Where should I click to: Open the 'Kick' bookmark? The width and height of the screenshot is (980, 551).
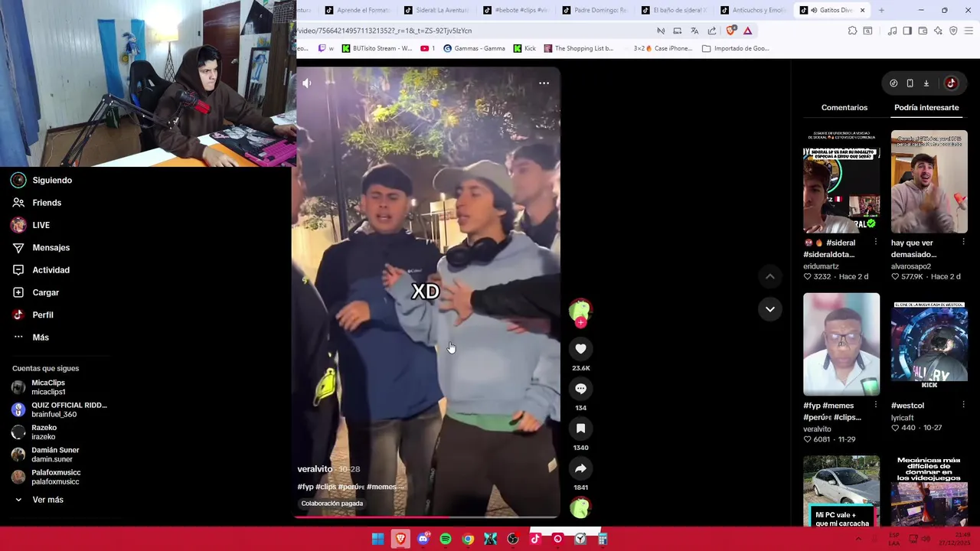coord(524,48)
